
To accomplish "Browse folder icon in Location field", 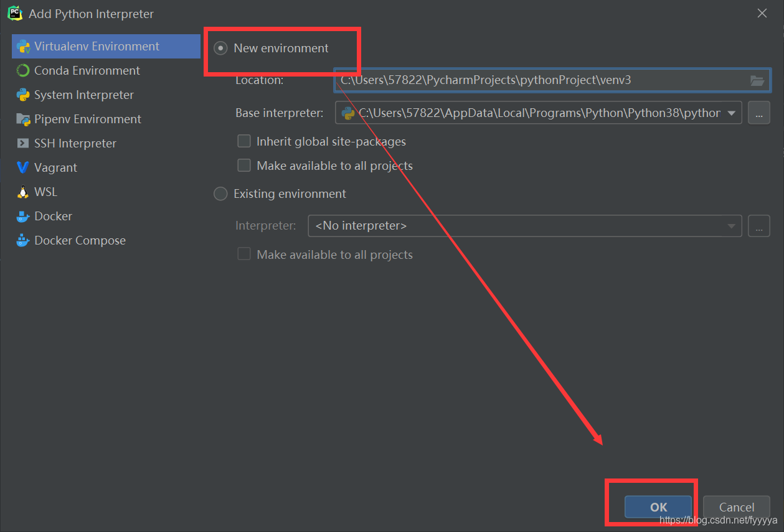I will [x=757, y=80].
